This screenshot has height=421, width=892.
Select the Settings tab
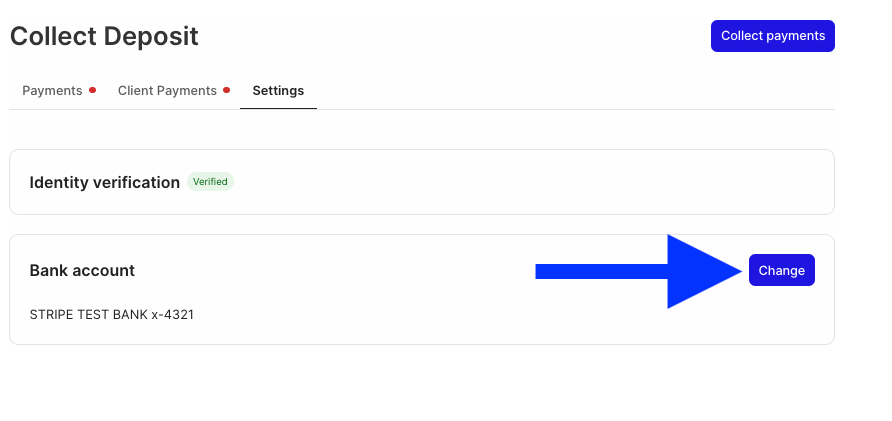click(x=278, y=91)
